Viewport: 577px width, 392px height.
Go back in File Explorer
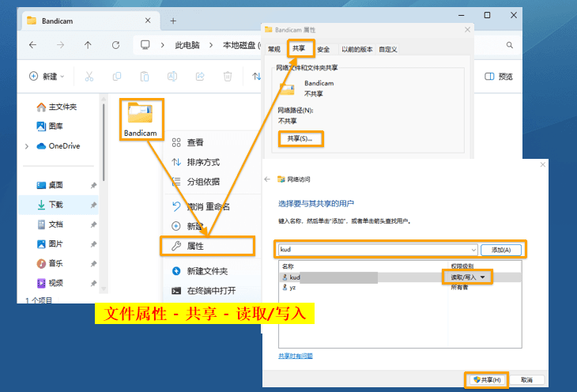(x=32, y=45)
